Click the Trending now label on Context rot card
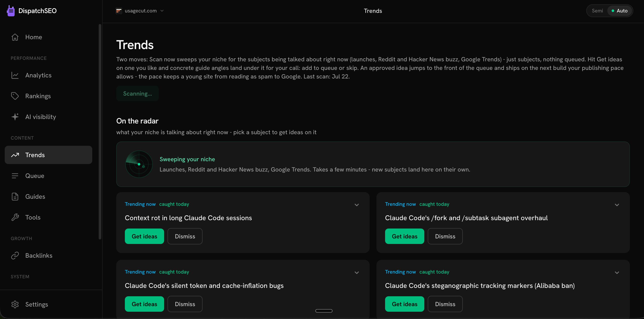Viewport: 644px width, 319px height. point(140,204)
